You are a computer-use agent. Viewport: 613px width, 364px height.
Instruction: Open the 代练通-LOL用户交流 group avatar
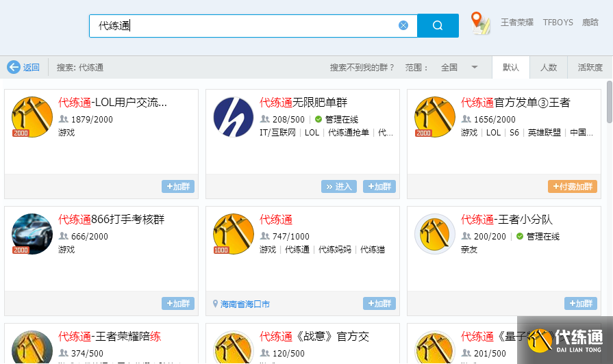[x=32, y=117]
